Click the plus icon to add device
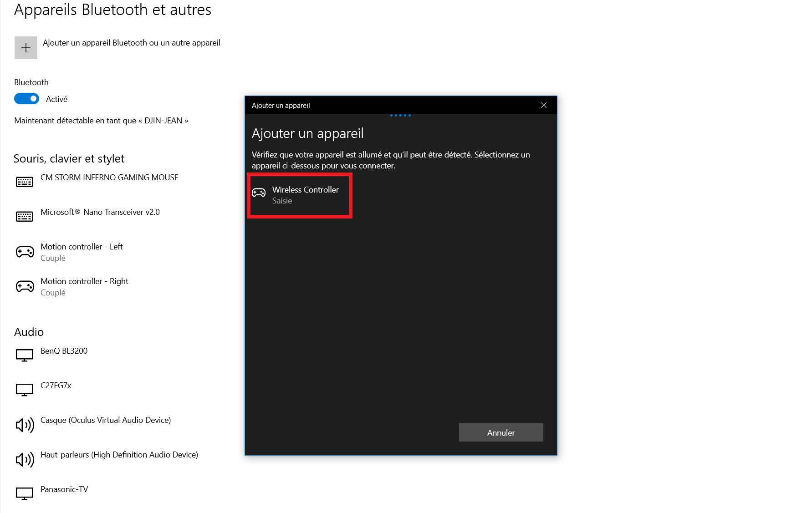The width and height of the screenshot is (812, 513). click(26, 48)
